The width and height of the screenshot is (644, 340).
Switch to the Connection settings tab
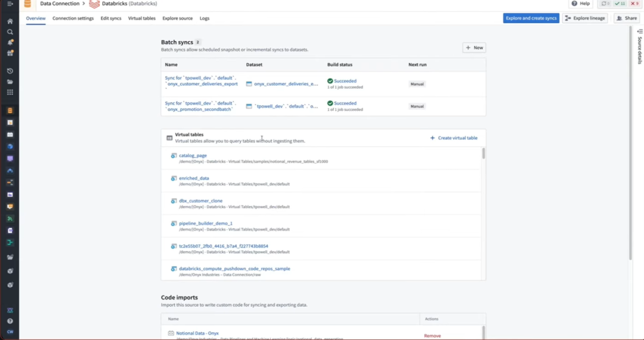(73, 18)
